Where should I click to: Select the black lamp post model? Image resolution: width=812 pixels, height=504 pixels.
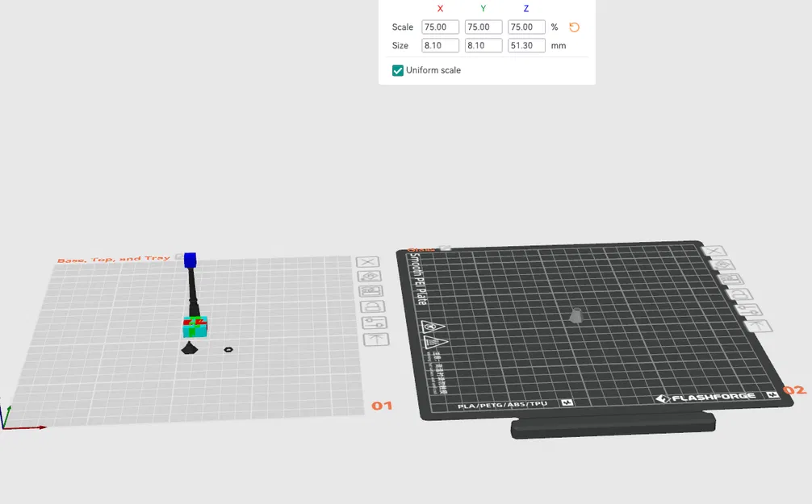[192, 293]
